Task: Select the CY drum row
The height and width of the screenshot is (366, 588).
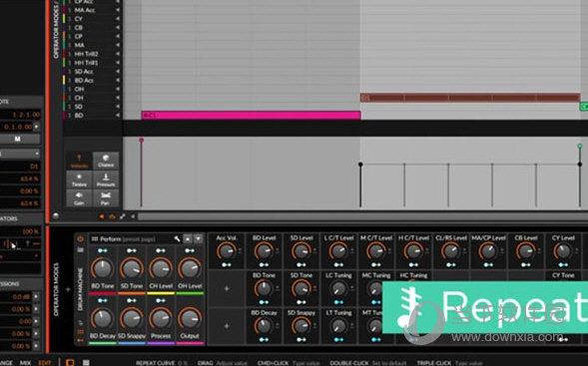Action: click(92, 19)
